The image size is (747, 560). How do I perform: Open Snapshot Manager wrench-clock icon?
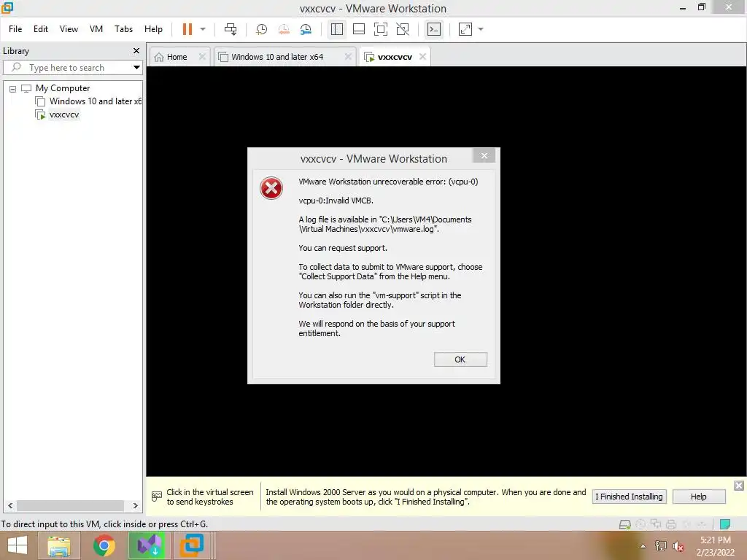(306, 29)
